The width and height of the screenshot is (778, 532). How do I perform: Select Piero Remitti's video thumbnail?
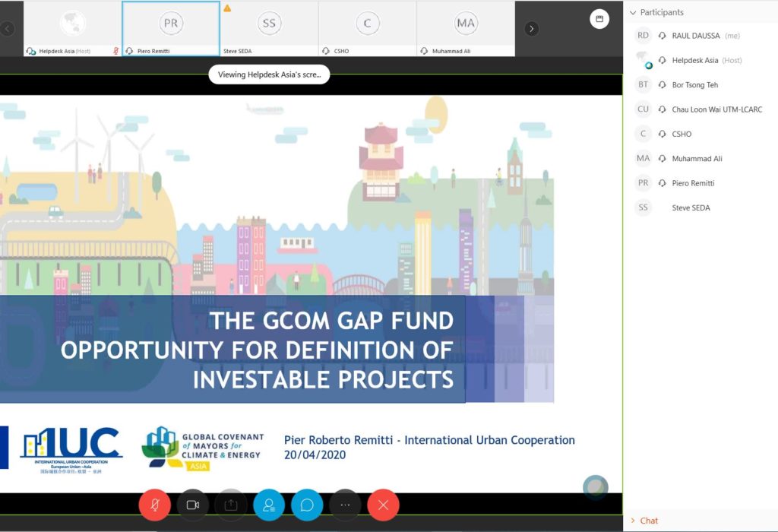[x=171, y=28]
